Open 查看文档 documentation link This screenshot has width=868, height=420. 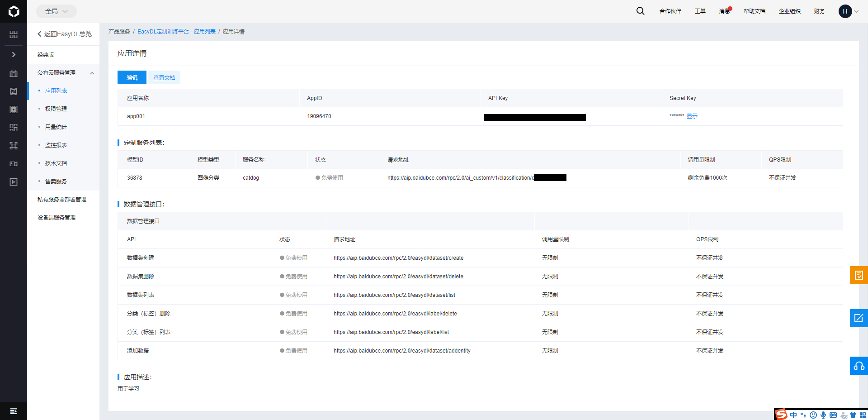click(x=164, y=77)
